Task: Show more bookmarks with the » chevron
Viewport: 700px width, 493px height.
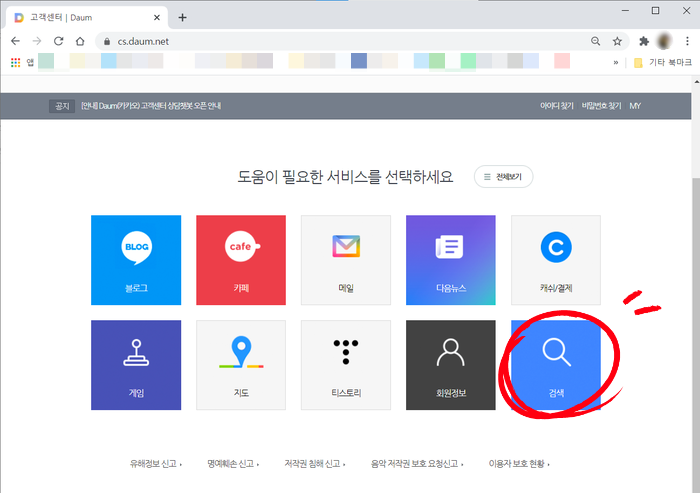Action: pyautogui.click(x=616, y=62)
